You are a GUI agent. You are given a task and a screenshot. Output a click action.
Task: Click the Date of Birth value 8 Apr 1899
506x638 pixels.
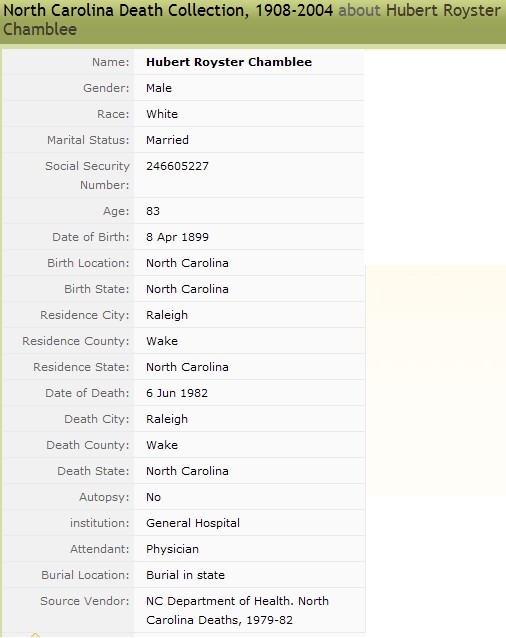coord(177,237)
